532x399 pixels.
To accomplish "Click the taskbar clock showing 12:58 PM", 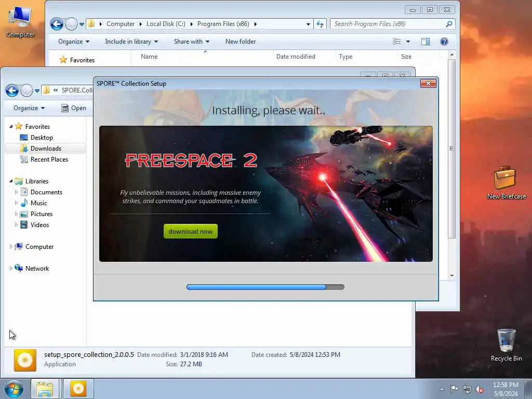I will tap(506, 389).
